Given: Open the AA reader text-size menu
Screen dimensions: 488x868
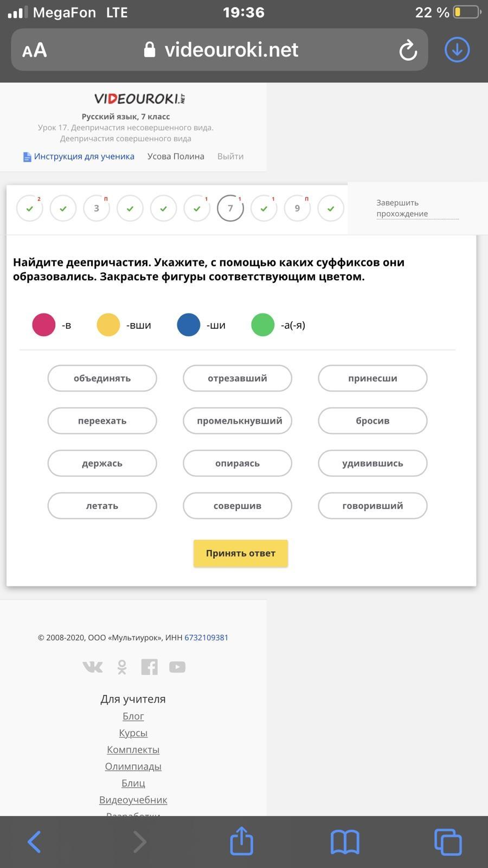Looking at the screenshot, I should [x=35, y=50].
